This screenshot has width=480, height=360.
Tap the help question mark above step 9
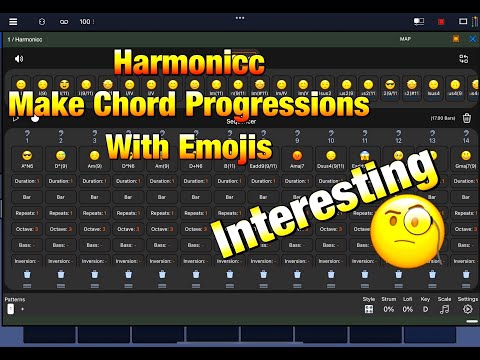[297, 133]
